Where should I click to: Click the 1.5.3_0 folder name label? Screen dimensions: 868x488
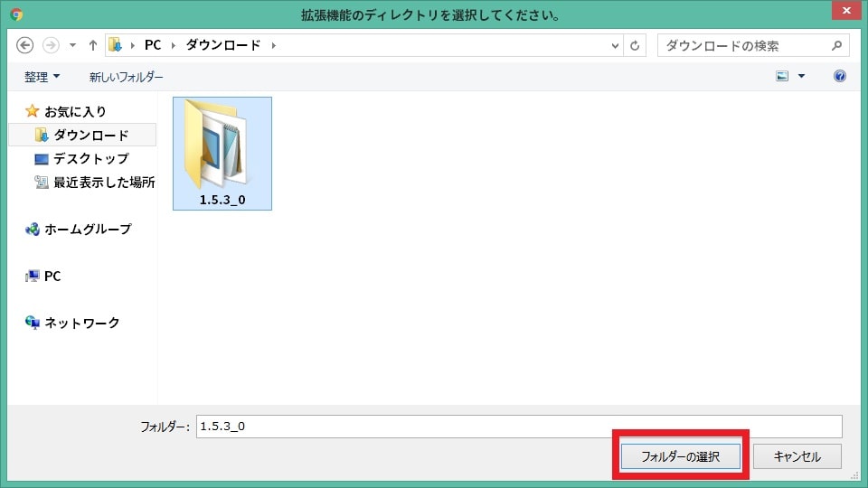pos(222,200)
